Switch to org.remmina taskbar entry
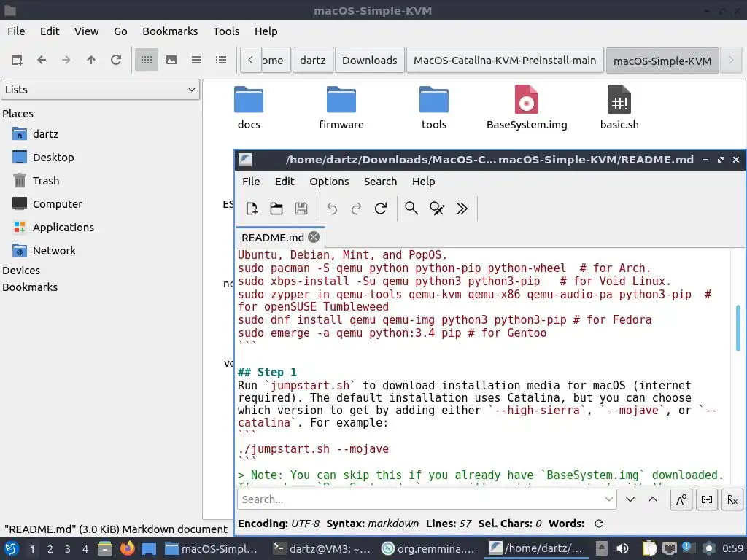Screen dimensions: 747x560 click(428, 548)
